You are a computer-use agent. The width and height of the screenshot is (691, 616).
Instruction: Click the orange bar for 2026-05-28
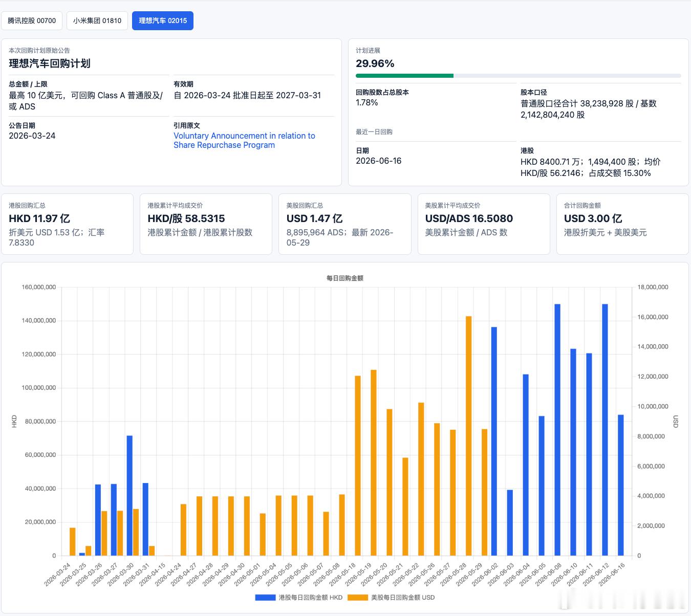pos(468,436)
